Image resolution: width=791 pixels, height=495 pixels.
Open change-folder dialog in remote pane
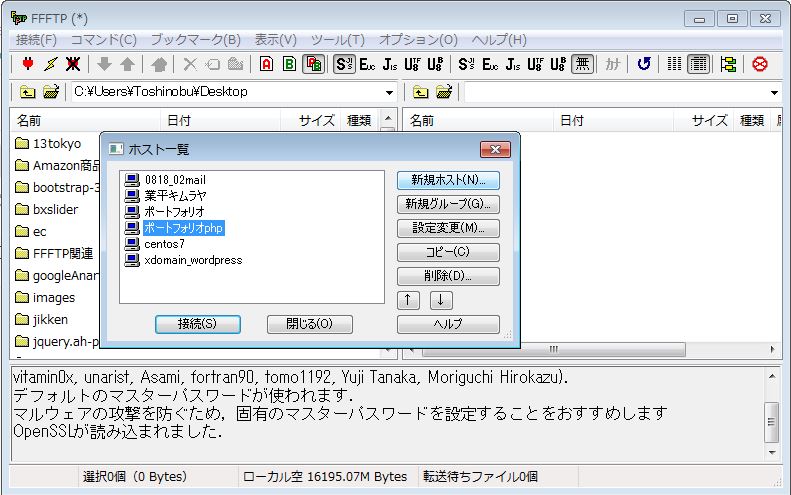tap(443, 92)
